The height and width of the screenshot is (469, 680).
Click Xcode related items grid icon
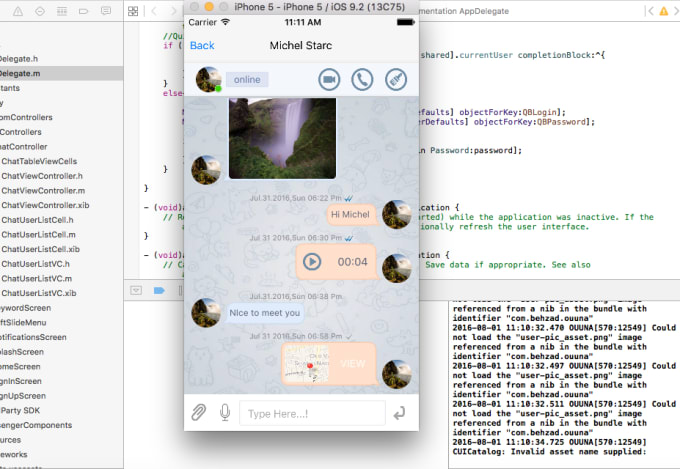coord(133,11)
